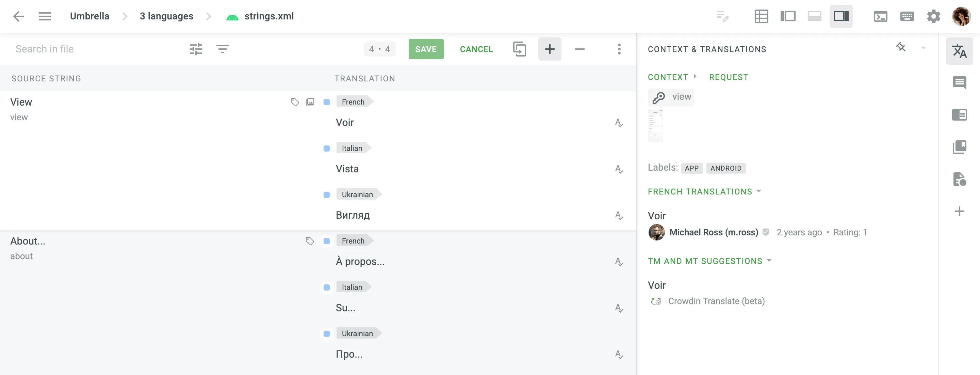Approve the Italian translation "Vista"
Image resolution: width=980 pixels, height=375 pixels.
coord(619,169)
